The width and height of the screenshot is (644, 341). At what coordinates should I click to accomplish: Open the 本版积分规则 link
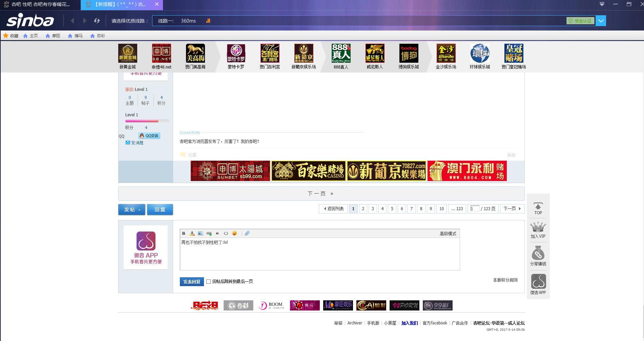[505, 280]
